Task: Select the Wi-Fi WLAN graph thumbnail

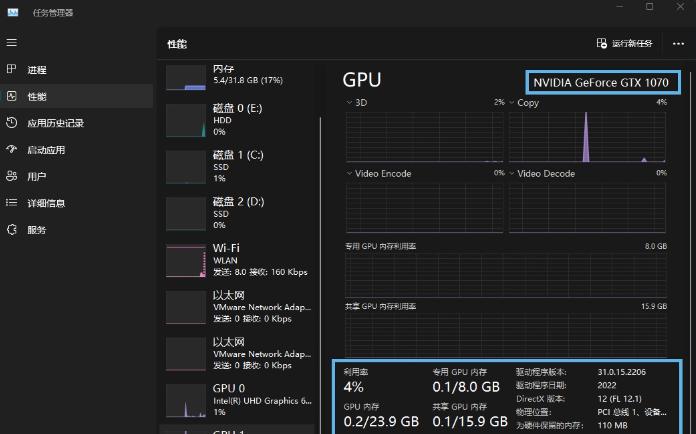Action: [x=186, y=261]
